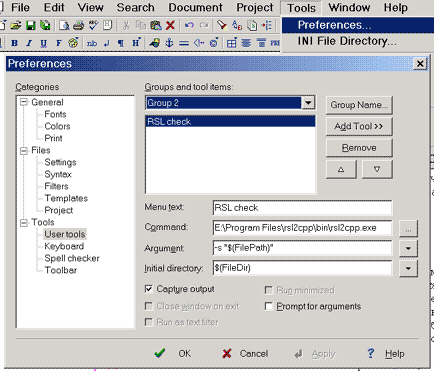
Task: Run the ABC spell check icon
Action: pyautogui.click(x=93, y=25)
